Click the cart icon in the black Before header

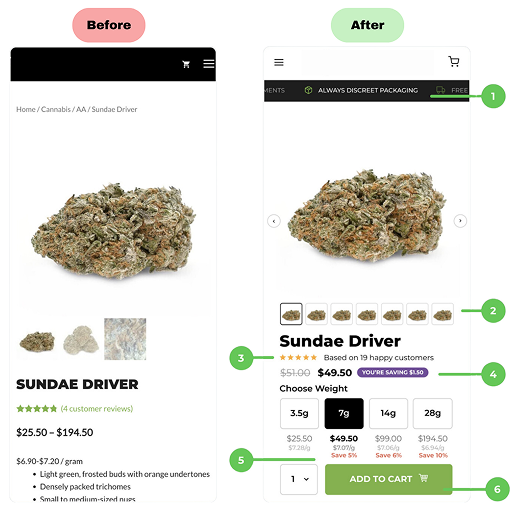pyautogui.click(x=186, y=64)
